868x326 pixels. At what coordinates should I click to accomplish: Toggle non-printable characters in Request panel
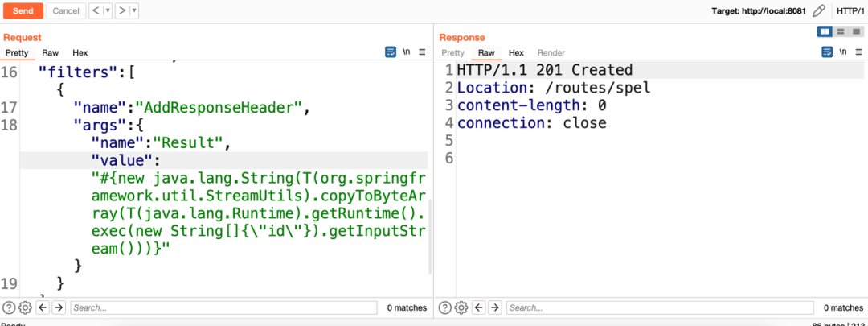tap(407, 52)
